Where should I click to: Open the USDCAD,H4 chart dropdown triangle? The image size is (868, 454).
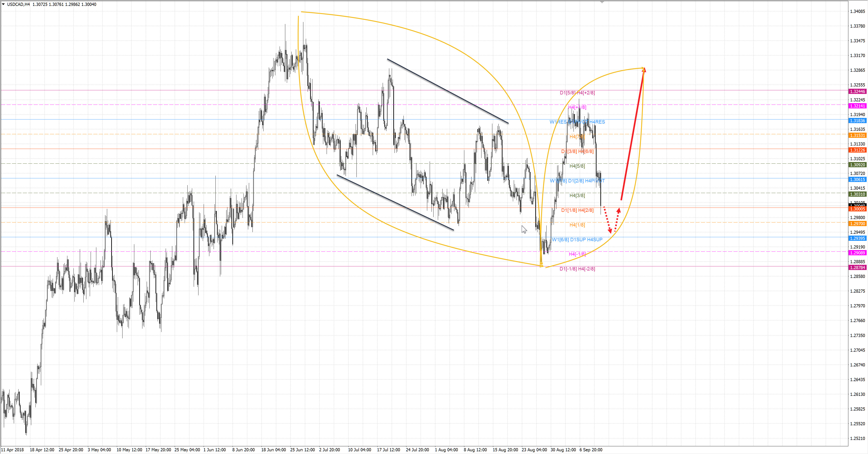[3, 4]
